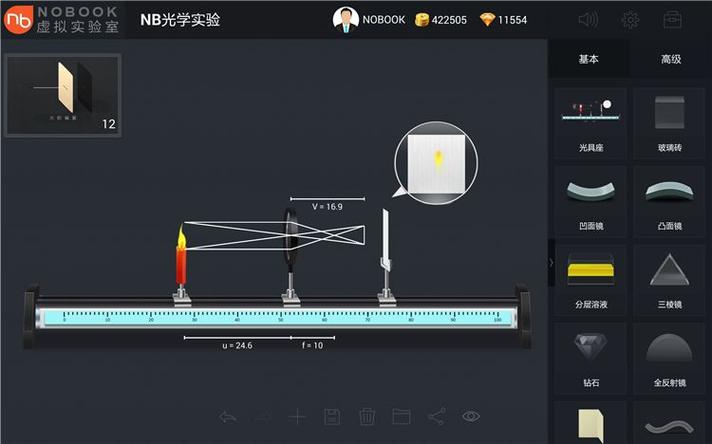Select the 玻璃砖 glass block item
The width and height of the screenshot is (712, 444).
coord(669,123)
